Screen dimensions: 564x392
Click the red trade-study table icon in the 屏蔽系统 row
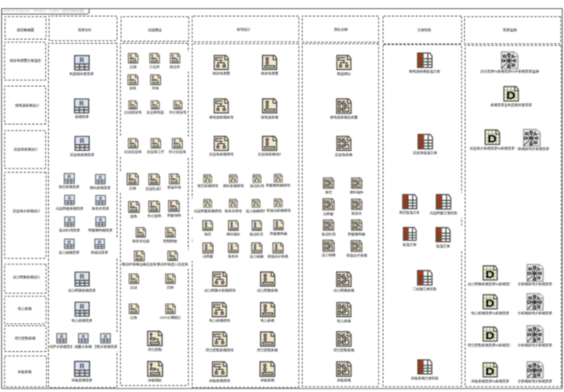425,367
